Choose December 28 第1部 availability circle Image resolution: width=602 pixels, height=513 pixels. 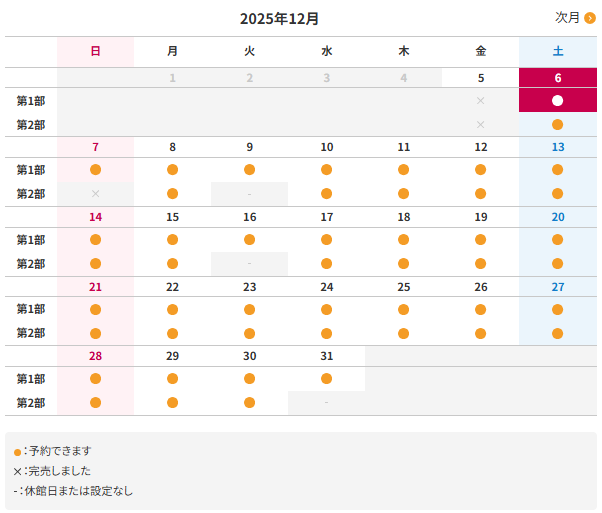click(95, 379)
